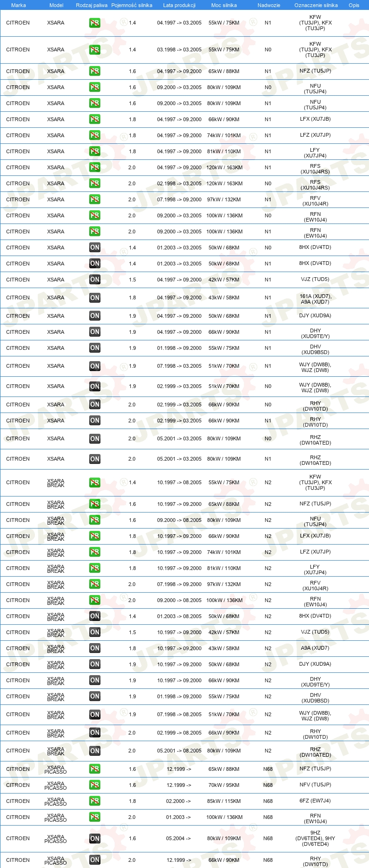This screenshot has width=369, height=868.
Task: Click the Nadwozie column header
Action: pyautogui.click(x=269, y=5)
